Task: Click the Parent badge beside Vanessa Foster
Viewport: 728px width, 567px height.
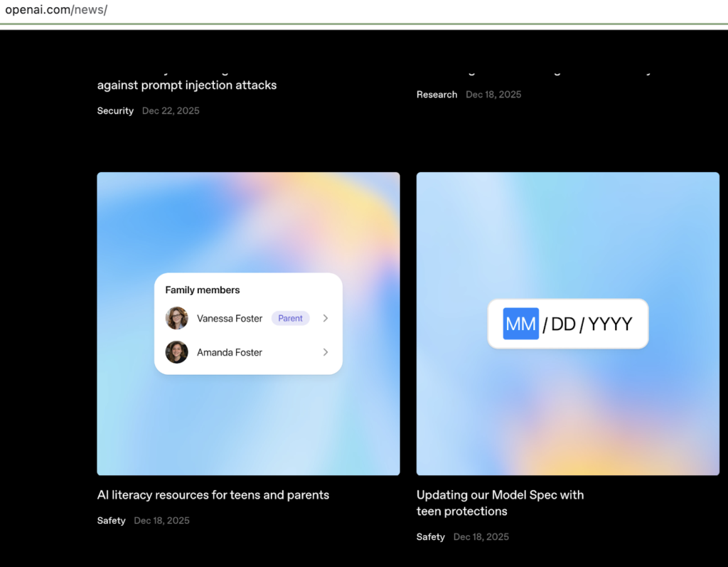Action: coord(290,318)
